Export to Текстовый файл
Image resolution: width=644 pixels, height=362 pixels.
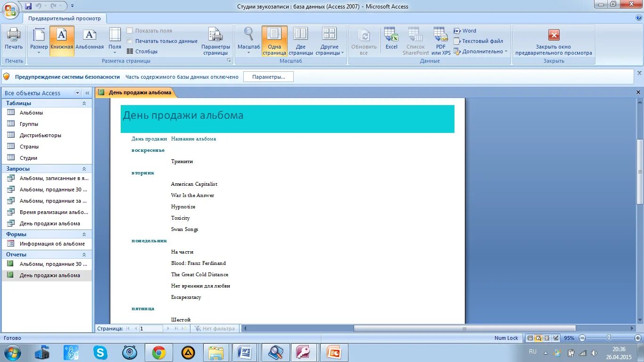(478, 41)
